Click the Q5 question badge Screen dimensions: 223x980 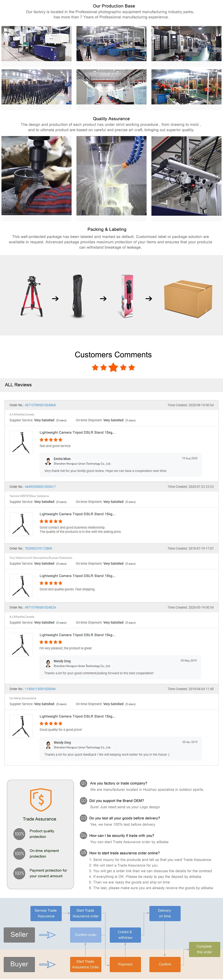(x=83, y=853)
